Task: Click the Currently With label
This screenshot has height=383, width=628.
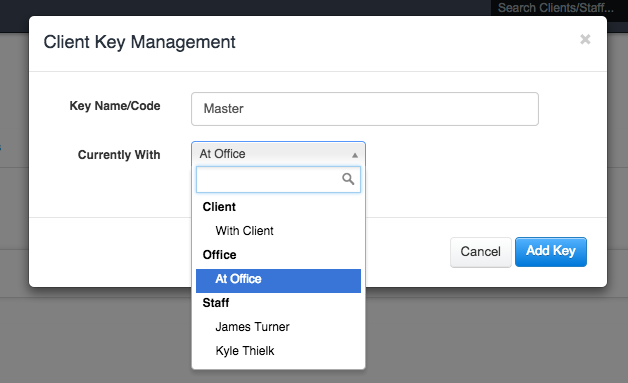Action: (x=119, y=155)
